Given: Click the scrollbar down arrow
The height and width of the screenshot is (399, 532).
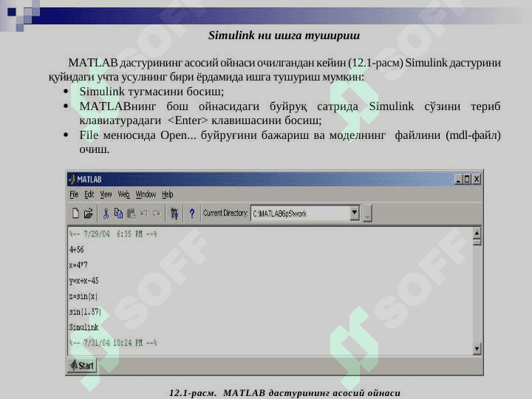Looking at the screenshot, I should (x=477, y=349).
